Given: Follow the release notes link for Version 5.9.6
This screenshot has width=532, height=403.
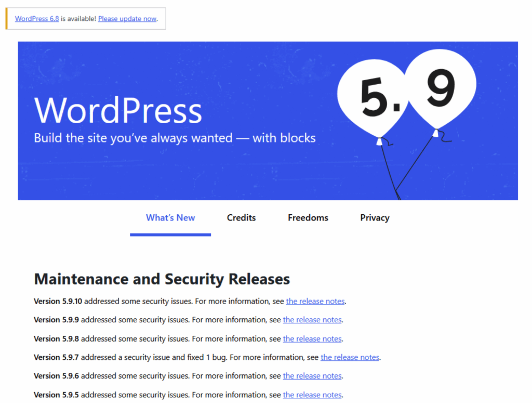Looking at the screenshot, I should [x=312, y=376].
